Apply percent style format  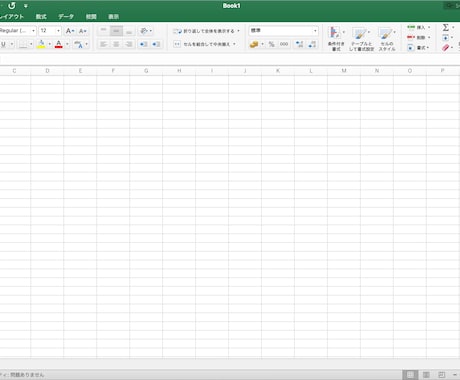tap(272, 44)
